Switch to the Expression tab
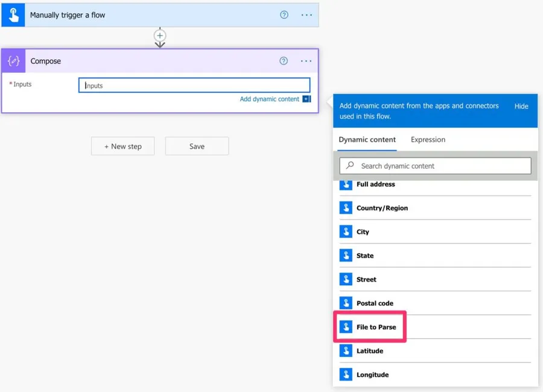 click(x=428, y=140)
